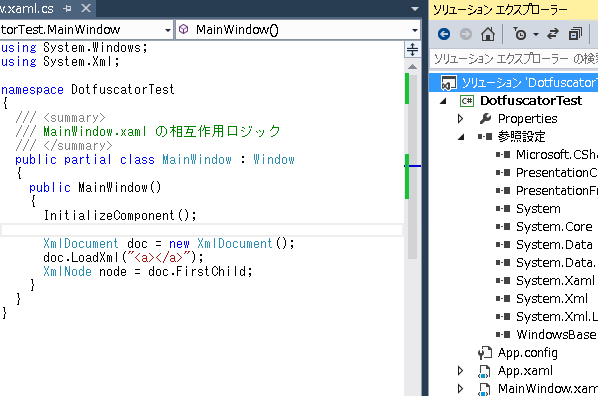Expand the Properties folder
The height and width of the screenshot is (396, 598).
460,119
